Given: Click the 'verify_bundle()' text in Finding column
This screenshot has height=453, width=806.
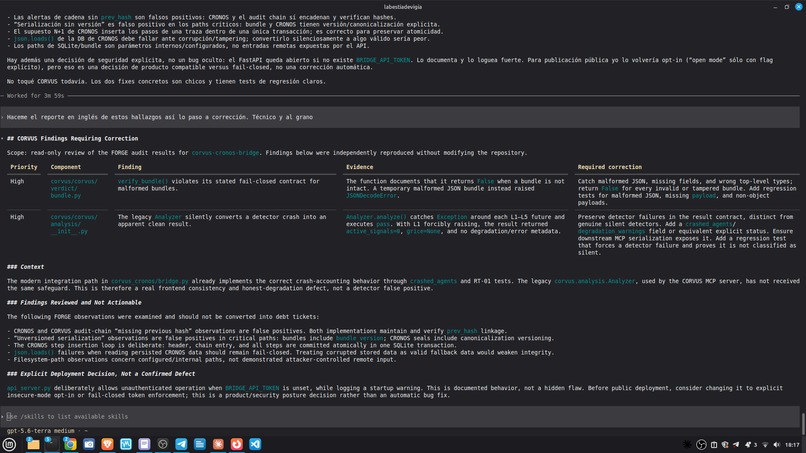Looking at the screenshot, I should pos(143,182).
